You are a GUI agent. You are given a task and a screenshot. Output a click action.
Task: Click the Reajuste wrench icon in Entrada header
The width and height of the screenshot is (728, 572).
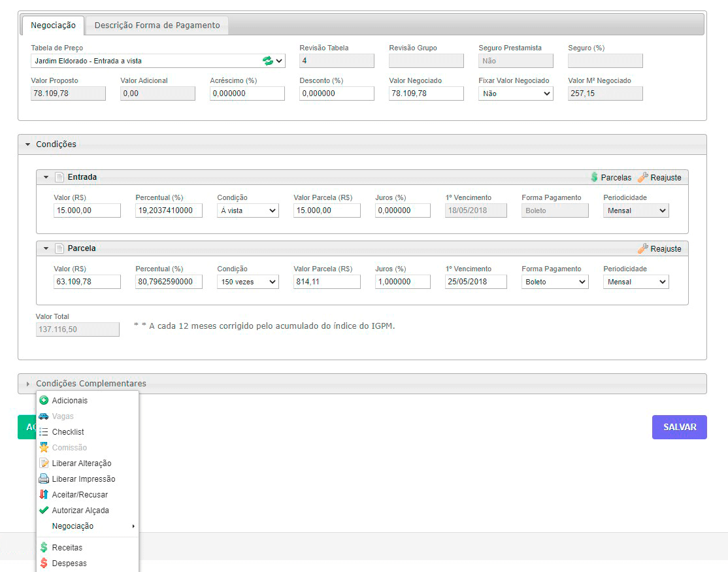coord(642,177)
